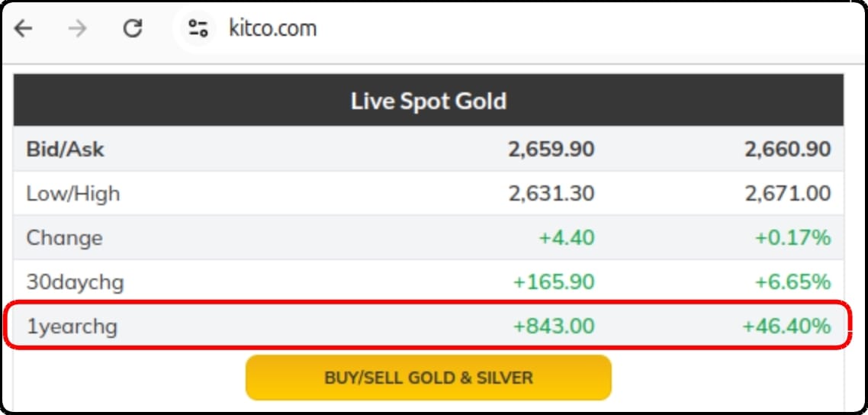Click the bid price 2,659.90

(x=551, y=150)
